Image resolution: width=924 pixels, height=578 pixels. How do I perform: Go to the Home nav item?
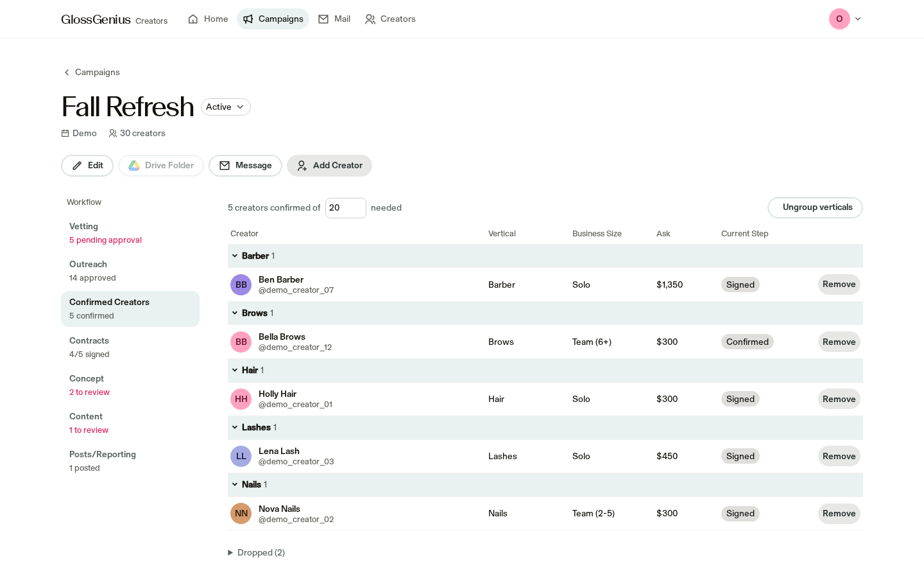(208, 19)
